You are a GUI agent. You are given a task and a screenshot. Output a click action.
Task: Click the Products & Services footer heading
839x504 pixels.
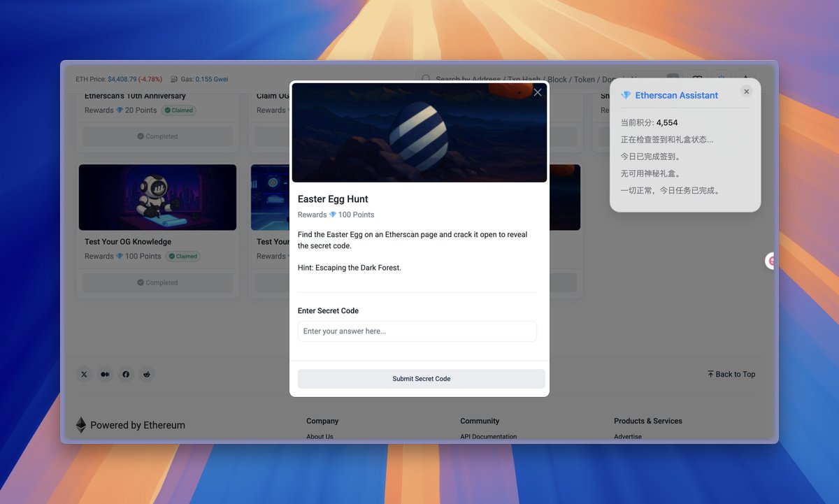648,421
